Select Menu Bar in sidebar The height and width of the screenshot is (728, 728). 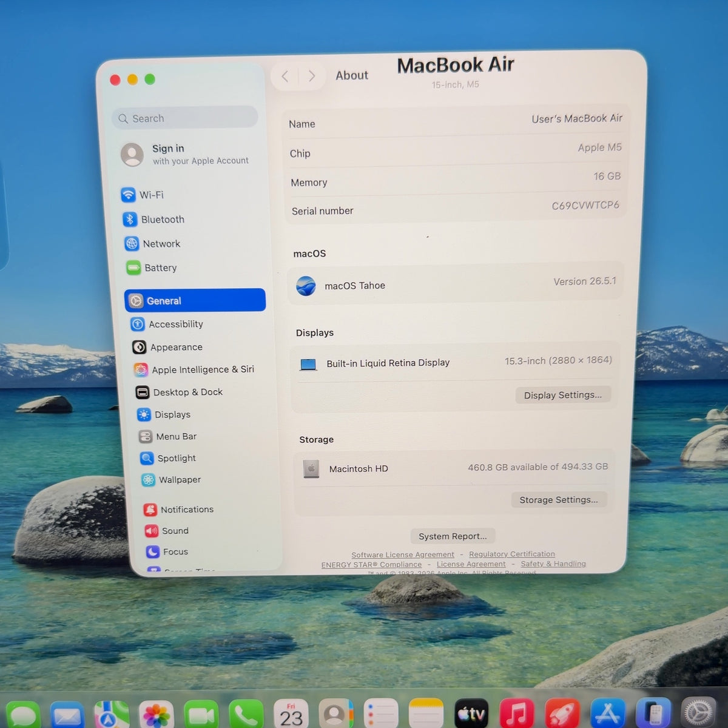pyautogui.click(x=168, y=436)
